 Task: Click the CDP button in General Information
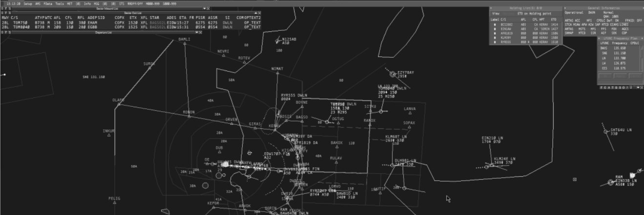pyautogui.click(x=625, y=33)
